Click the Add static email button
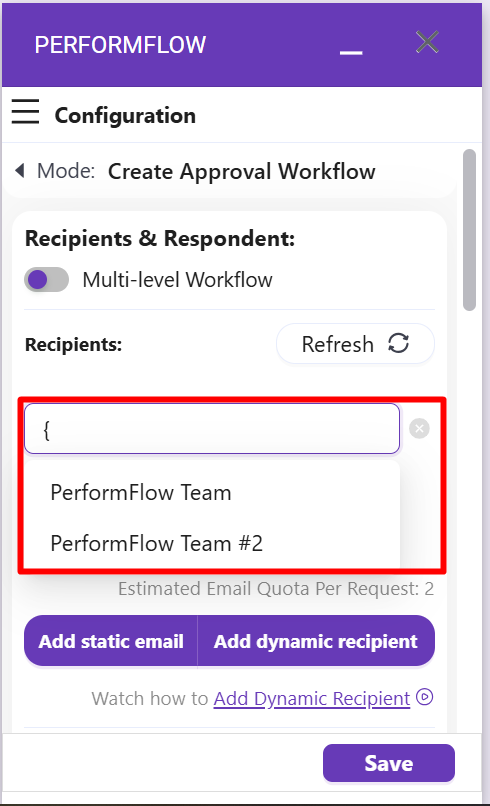 [111, 641]
